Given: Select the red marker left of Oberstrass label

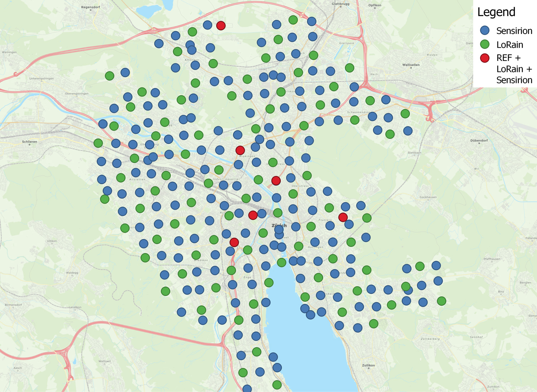Looking at the screenshot, I should (276, 181).
